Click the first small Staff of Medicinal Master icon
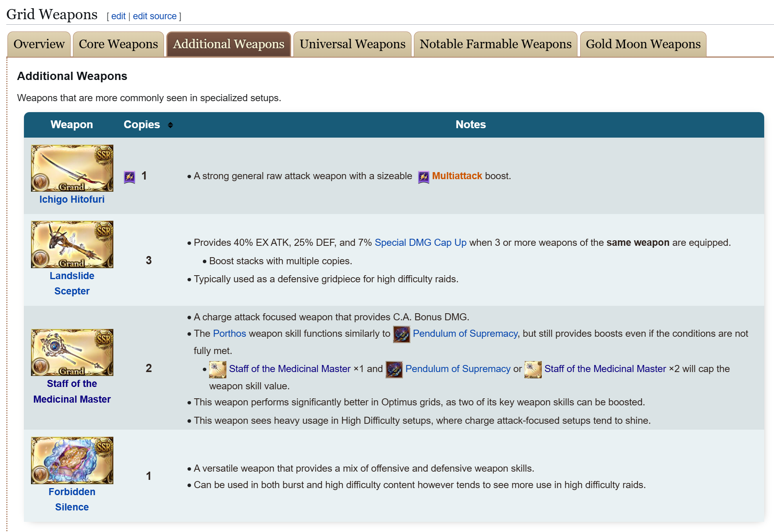This screenshot has height=532, width=774. tap(217, 370)
